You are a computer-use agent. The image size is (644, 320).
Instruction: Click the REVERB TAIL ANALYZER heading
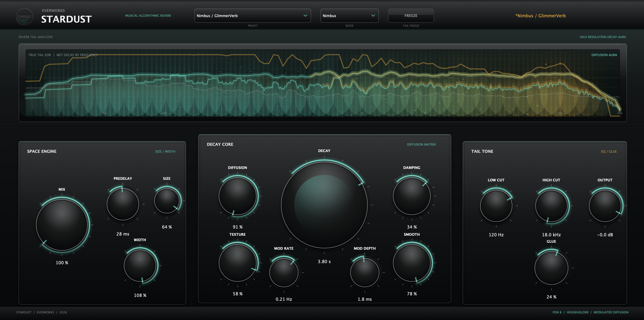tap(36, 37)
